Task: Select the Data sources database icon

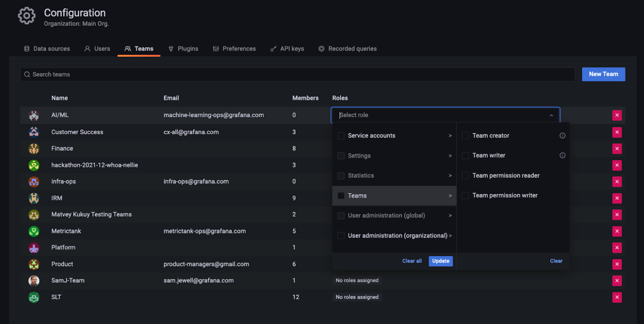Action: (27, 48)
